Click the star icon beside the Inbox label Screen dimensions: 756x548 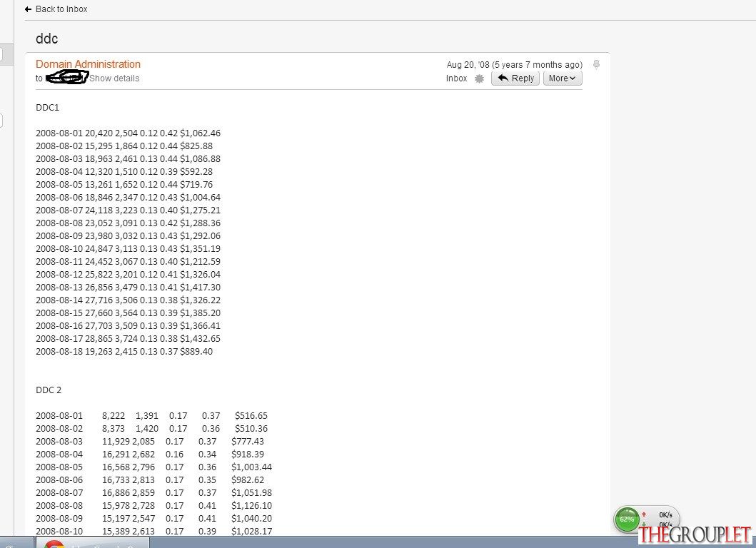click(479, 78)
